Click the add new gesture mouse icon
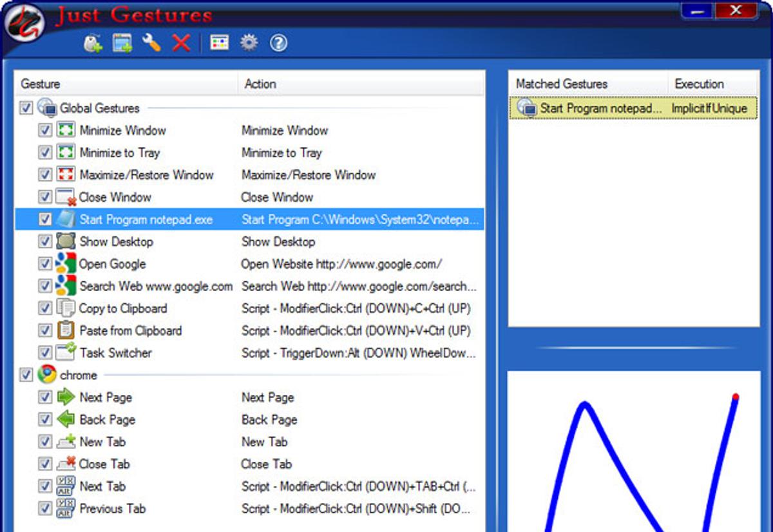773x532 pixels. [x=93, y=43]
